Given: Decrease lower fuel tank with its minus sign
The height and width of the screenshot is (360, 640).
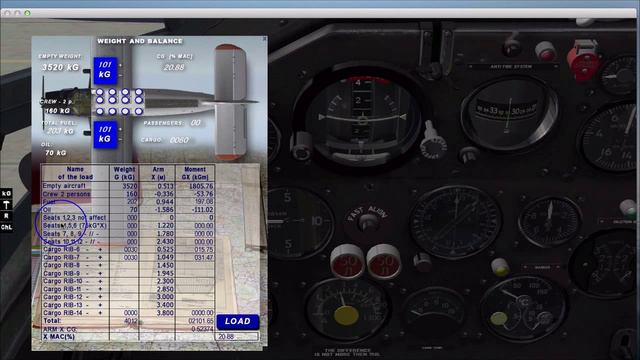Looking at the screenshot, I should pyautogui.click(x=120, y=139).
